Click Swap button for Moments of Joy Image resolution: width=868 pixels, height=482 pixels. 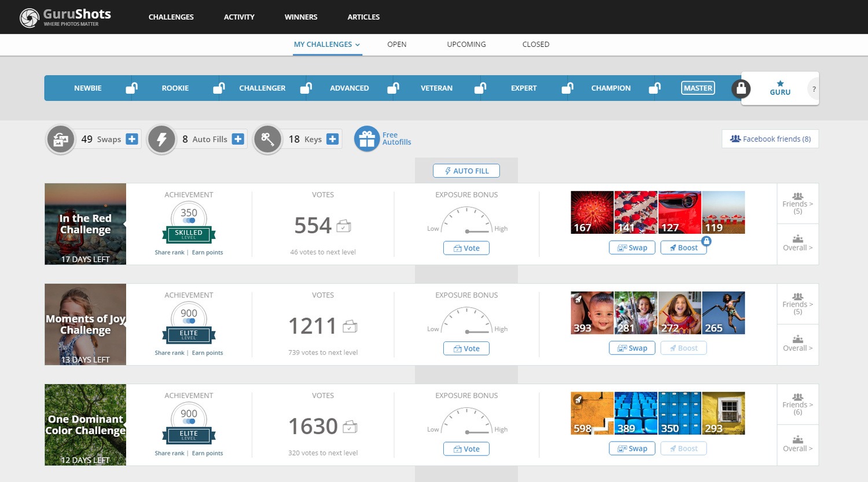(x=632, y=348)
